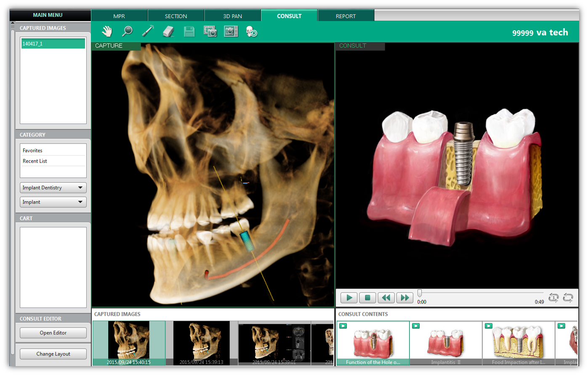The width and height of the screenshot is (588, 375).
Task: Click the floppy disk save icon
Action: [189, 32]
